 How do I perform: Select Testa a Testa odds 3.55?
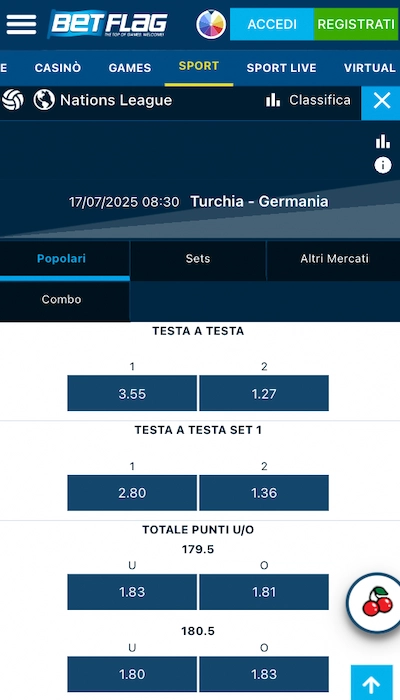132,393
